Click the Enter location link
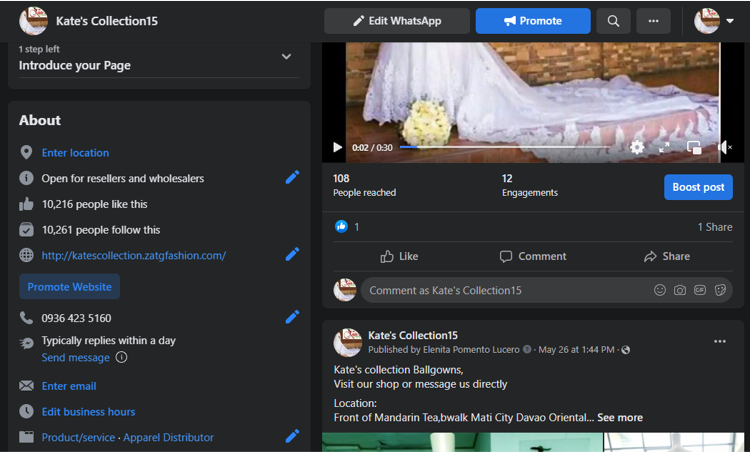The image size is (750, 452). [x=75, y=153]
